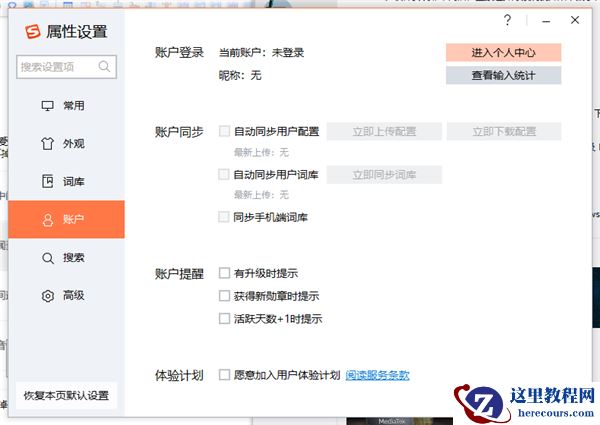The image size is (600, 425).
Task: Click the 昵称：无 text
Action: [240, 75]
